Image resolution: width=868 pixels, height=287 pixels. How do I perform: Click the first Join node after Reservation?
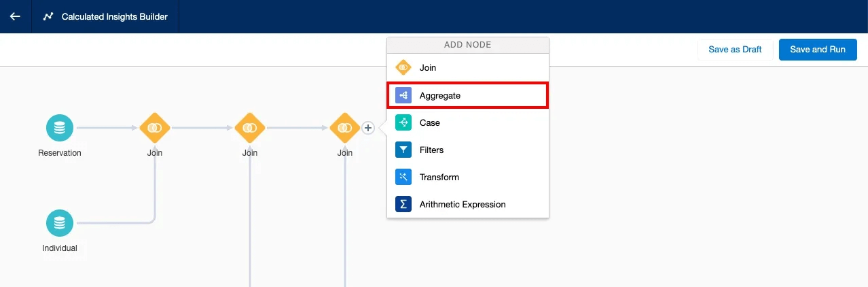pos(155,128)
